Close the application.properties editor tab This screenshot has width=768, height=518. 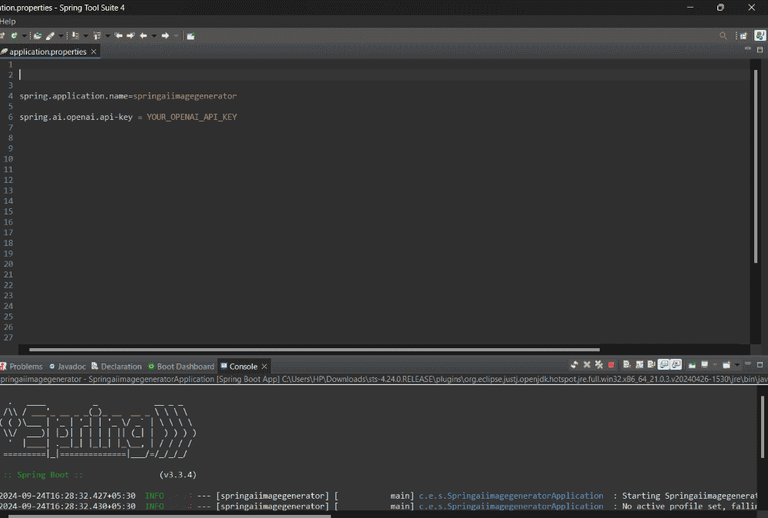[x=94, y=52]
